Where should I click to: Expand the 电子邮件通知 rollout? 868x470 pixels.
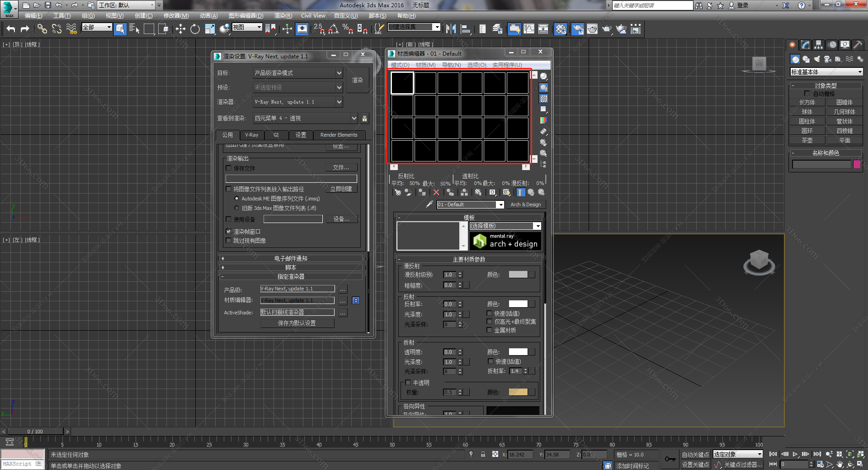[x=291, y=258]
